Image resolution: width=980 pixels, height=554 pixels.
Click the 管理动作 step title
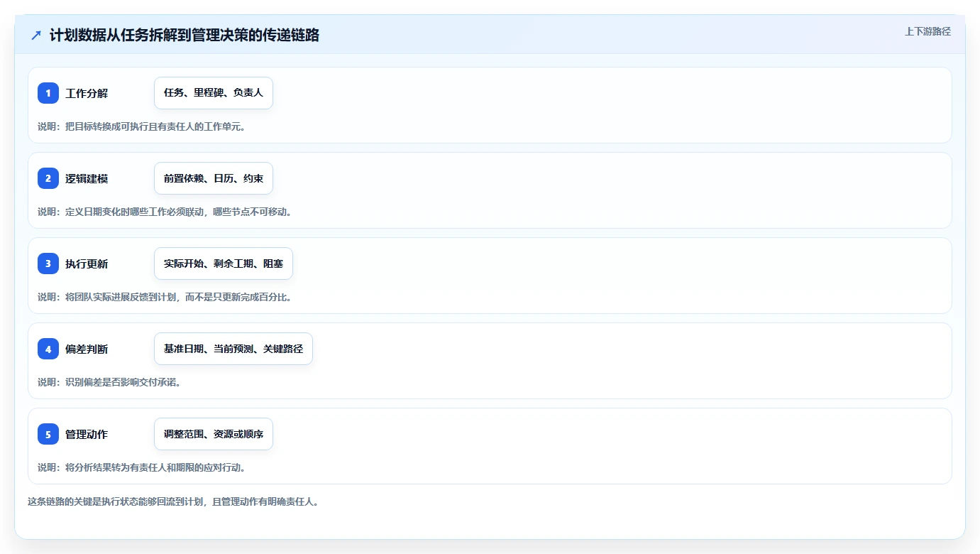pyautogui.click(x=87, y=434)
